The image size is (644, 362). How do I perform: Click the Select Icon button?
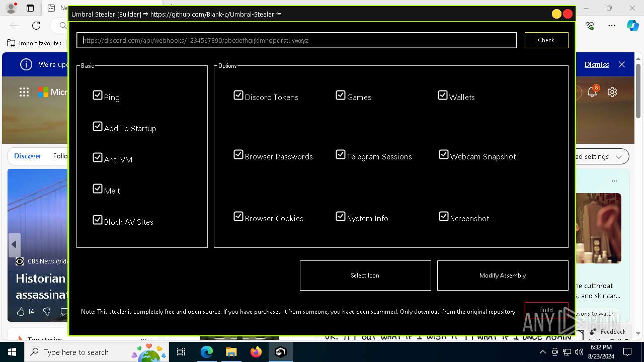tap(365, 276)
